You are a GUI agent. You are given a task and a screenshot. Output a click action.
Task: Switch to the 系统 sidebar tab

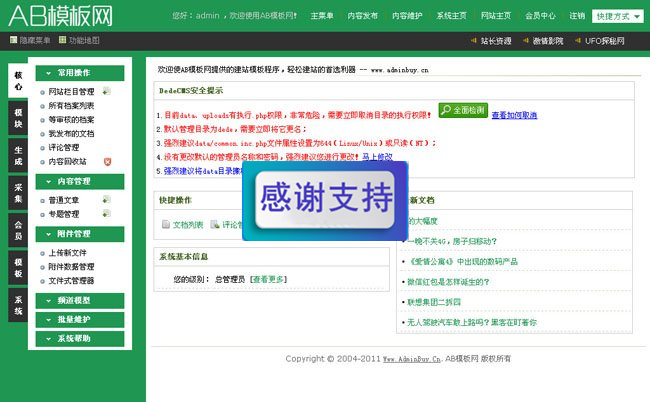tap(18, 305)
